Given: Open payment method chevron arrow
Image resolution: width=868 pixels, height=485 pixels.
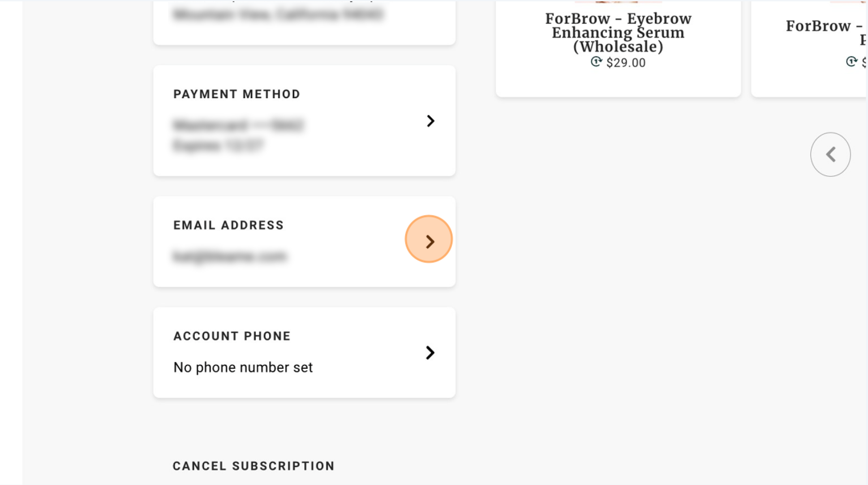Looking at the screenshot, I should (x=430, y=121).
